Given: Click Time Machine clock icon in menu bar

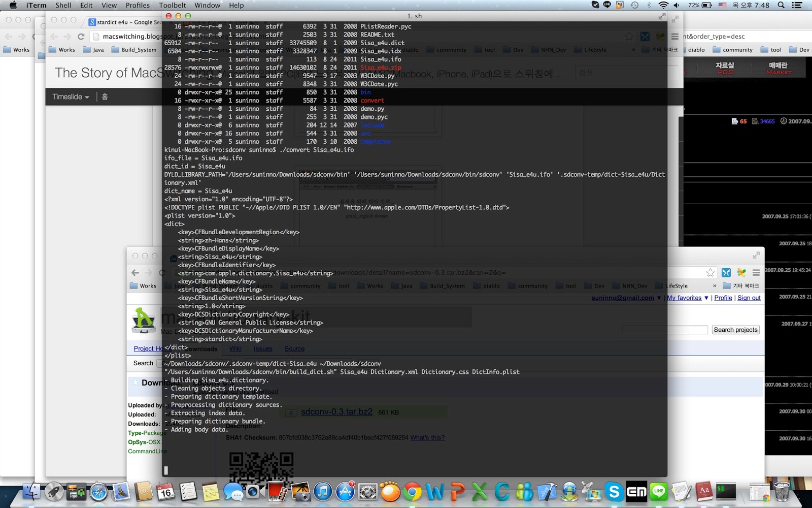Looking at the screenshot, I should click(634, 5).
